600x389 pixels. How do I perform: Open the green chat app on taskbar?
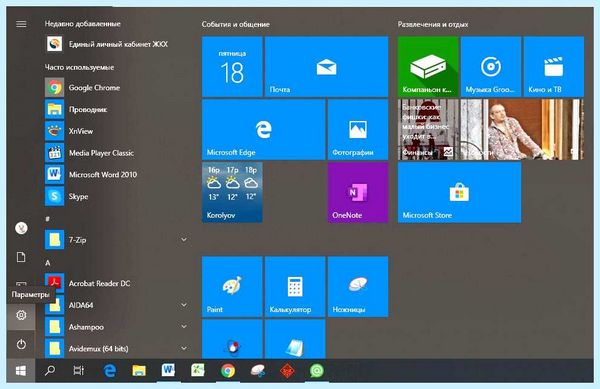[316, 370]
